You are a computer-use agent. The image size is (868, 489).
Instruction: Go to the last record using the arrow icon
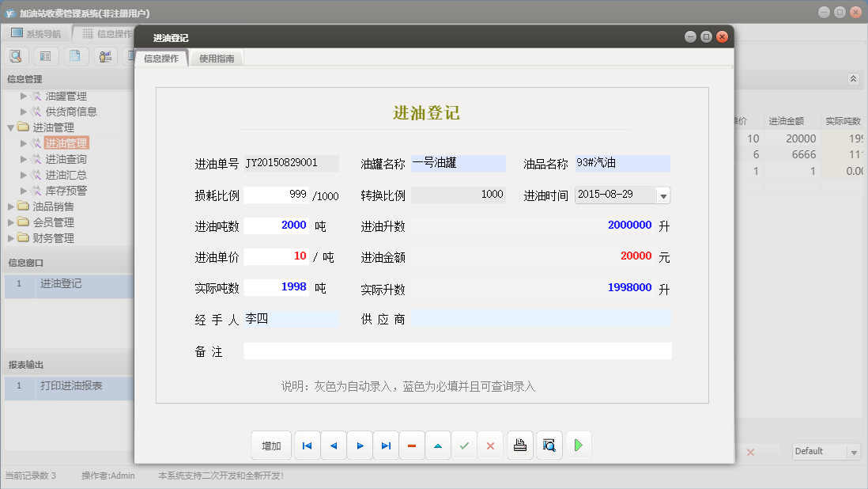pyautogui.click(x=386, y=445)
